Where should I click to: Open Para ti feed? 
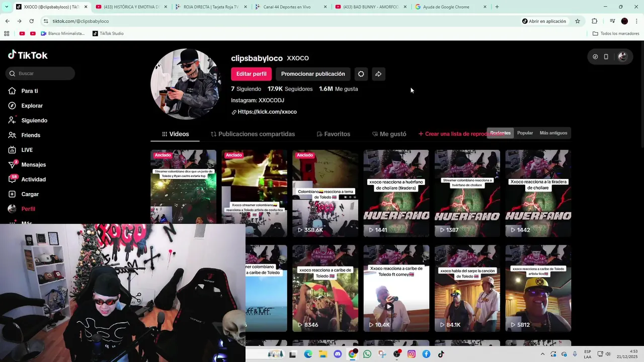coord(29,91)
